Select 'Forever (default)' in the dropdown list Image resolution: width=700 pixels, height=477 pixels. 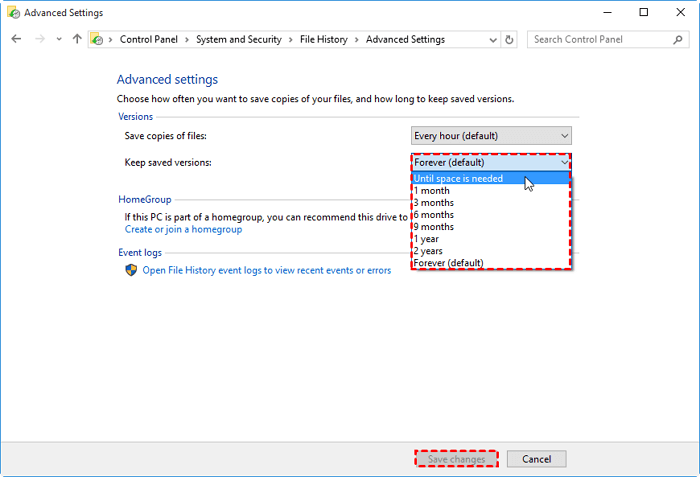click(449, 263)
